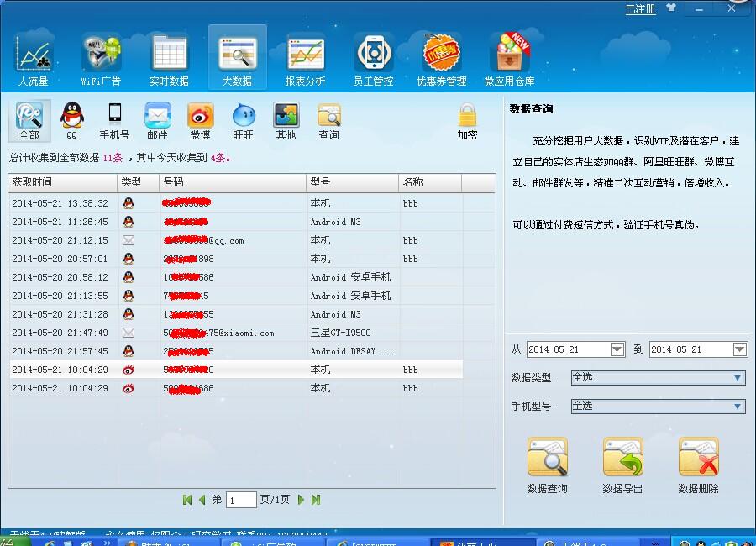Click the 数据查询 folder button
The width and height of the screenshot is (756, 546).
(x=547, y=465)
